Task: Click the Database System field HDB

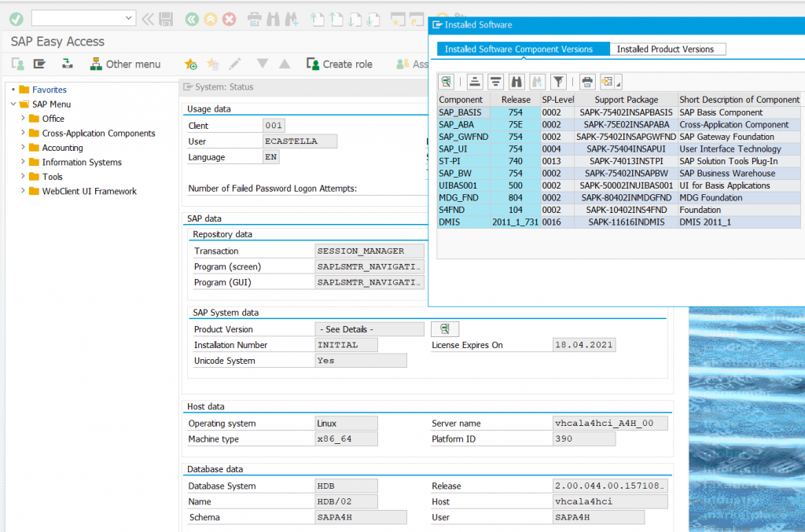Action: (x=346, y=486)
